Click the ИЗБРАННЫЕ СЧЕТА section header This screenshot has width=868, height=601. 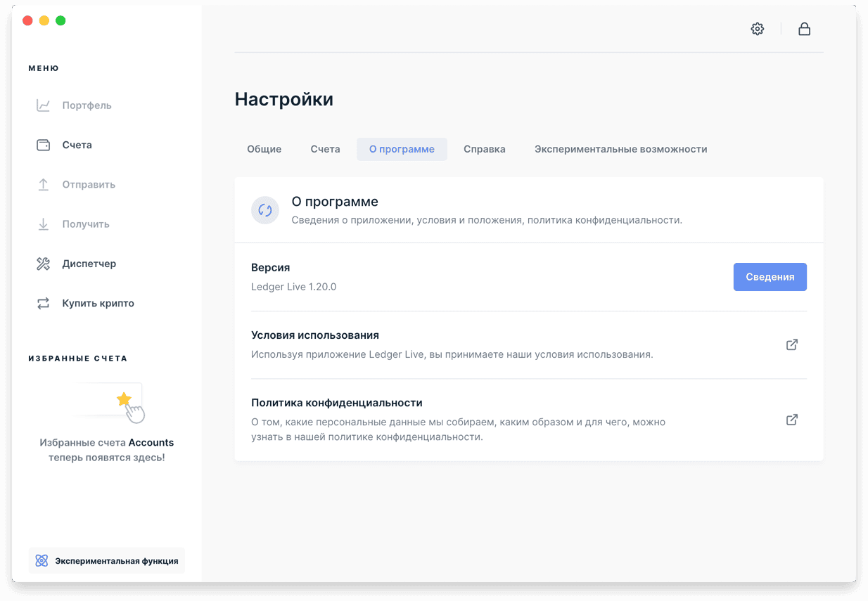click(78, 358)
